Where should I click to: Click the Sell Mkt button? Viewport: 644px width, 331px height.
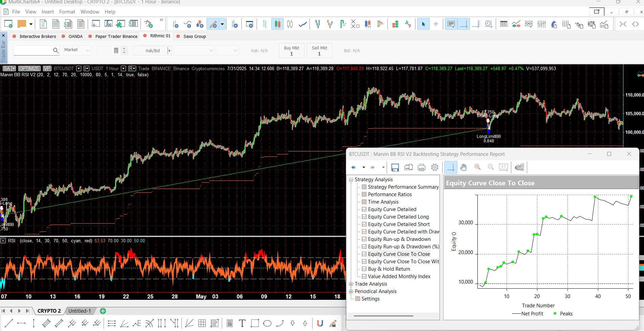coord(319,50)
